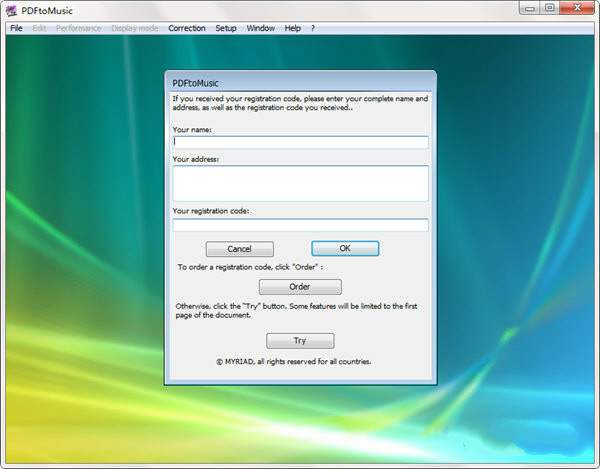The width and height of the screenshot is (600, 469).
Task: Open the greyed Performance menu
Action: click(x=78, y=28)
